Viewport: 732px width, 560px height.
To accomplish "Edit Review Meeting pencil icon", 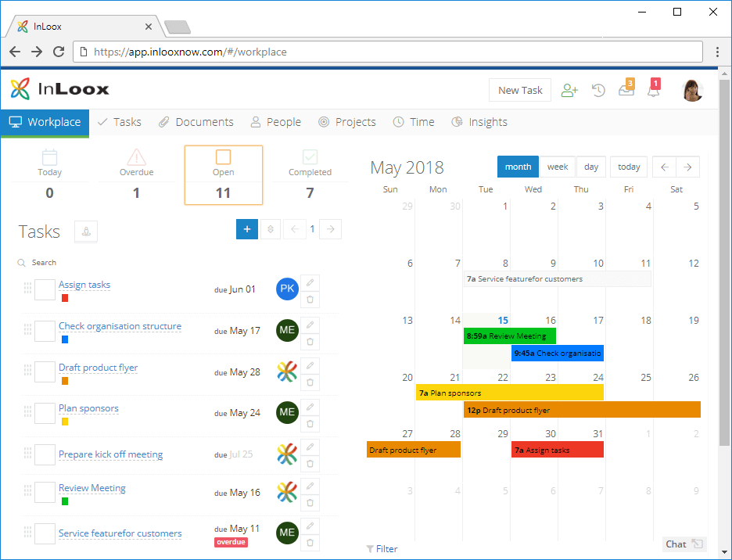I will coord(310,486).
